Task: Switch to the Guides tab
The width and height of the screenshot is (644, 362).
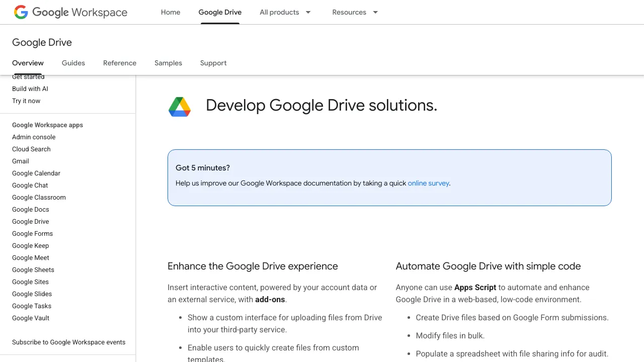Action: click(73, 63)
